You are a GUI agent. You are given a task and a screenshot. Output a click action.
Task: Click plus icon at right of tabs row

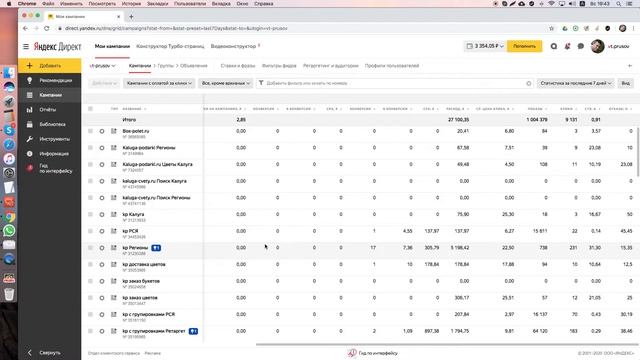(x=630, y=66)
